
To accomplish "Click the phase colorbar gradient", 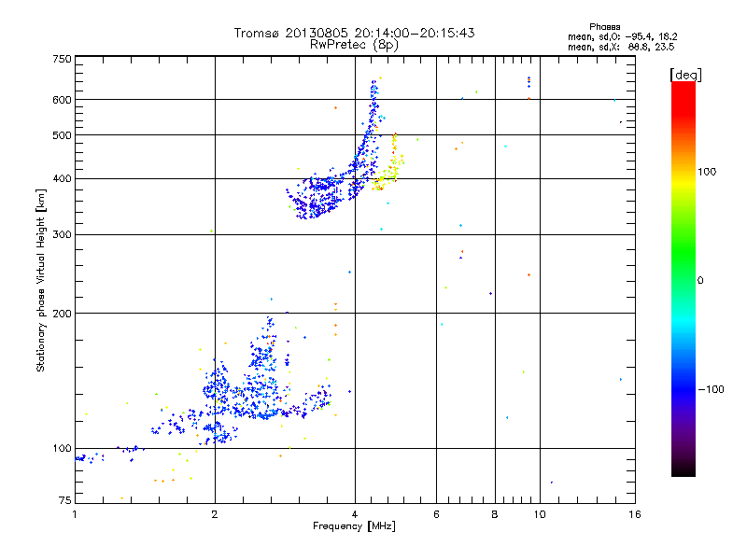I will coord(684,278).
